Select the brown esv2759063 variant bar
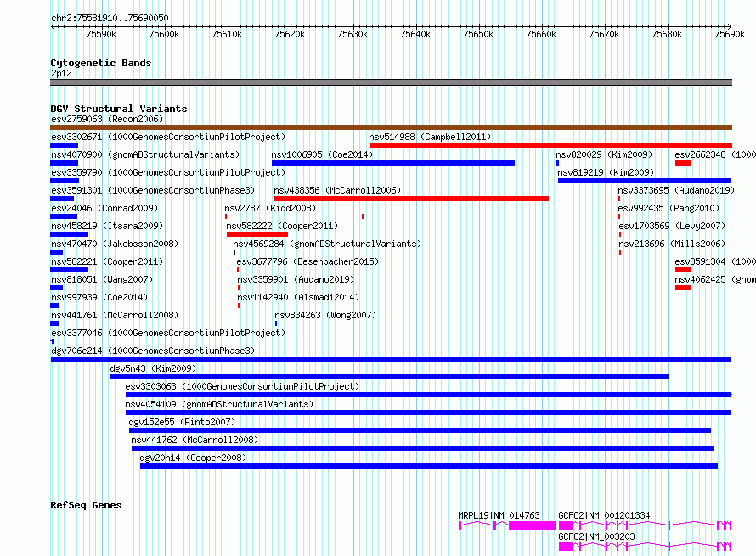 [391, 127]
